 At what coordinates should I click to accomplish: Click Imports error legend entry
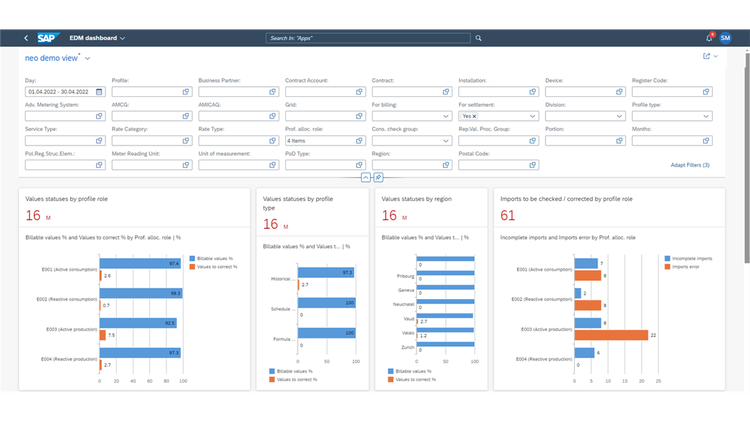[682, 267]
